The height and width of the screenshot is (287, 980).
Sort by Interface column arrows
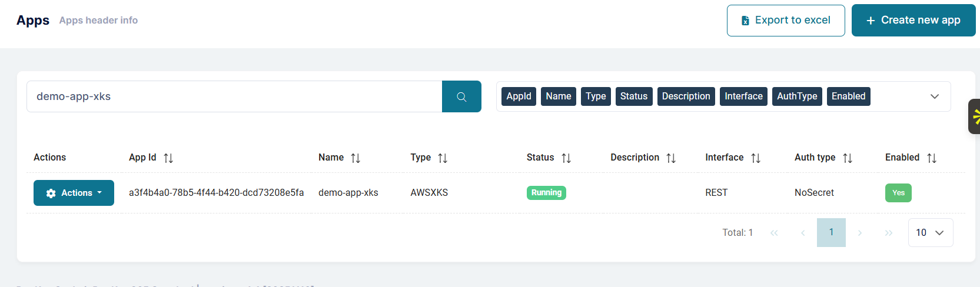[756, 158]
